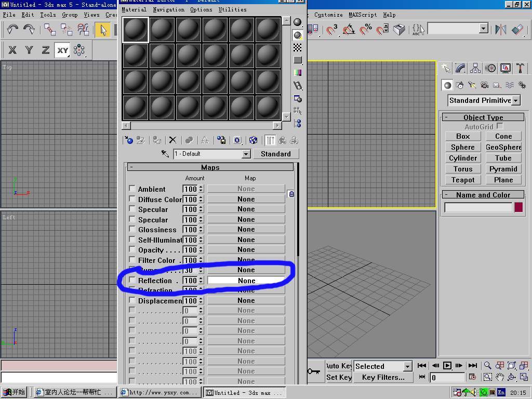Toggle the 3D Snap magnet icon

(331, 30)
